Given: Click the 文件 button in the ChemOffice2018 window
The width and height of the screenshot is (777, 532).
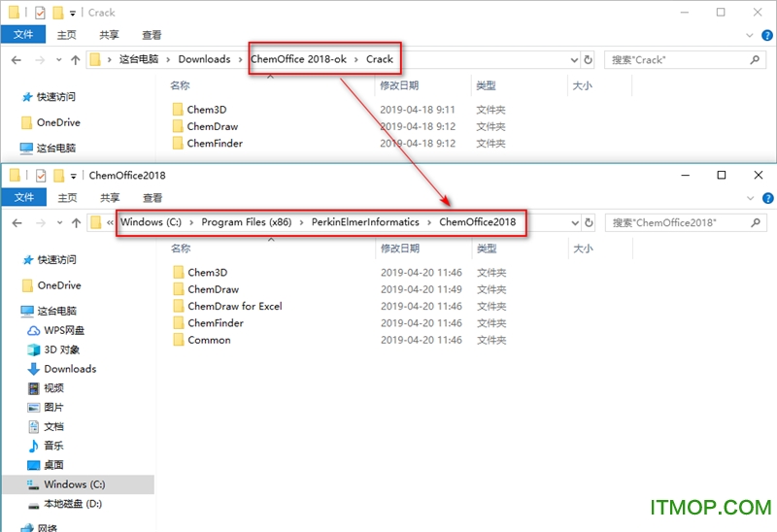Looking at the screenshot, I should point(23,198).
